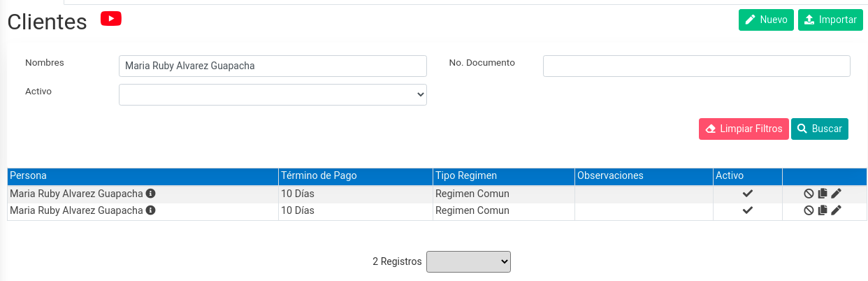Click the copy icon in first row

(823, 194)
